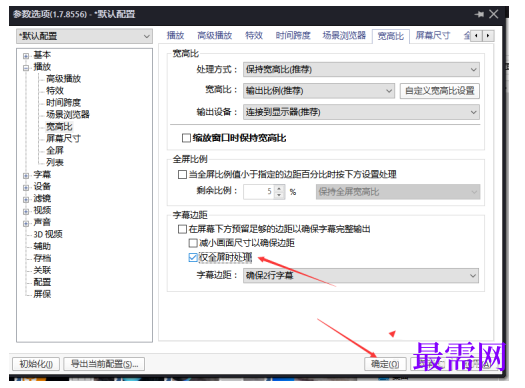Switch to the 屏幕尺寸 tab
Image resolution: width=525 pixels, height=388 pixels.
point(433,35)
